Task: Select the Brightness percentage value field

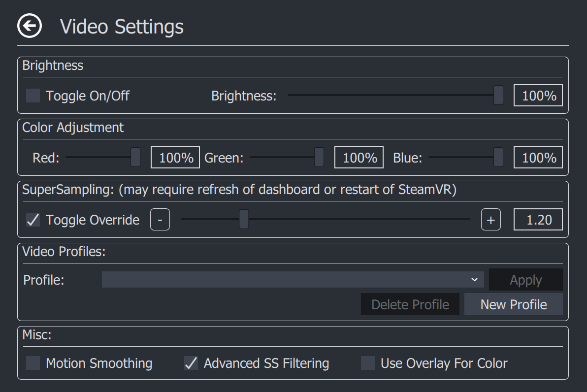Action: pyautogui.click(x=538, y=96)
